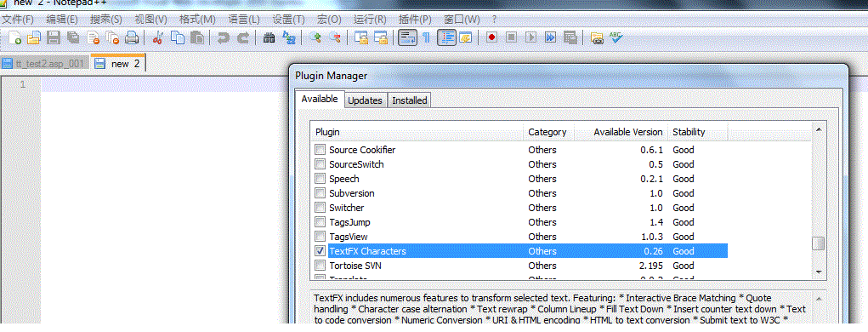Viewport: 868px width, 332px height.
Task: Click the Copy toolbar icon
Action: click(x=177, y=37)
